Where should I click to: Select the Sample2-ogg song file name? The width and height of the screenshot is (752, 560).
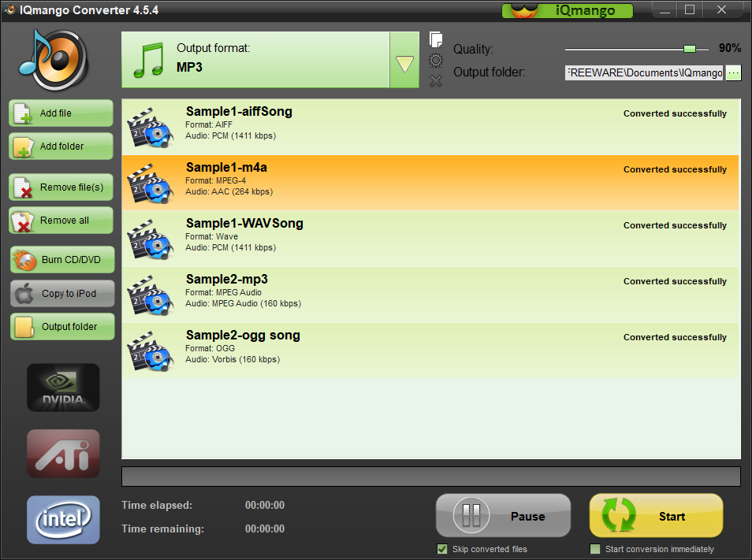(243, 336)
